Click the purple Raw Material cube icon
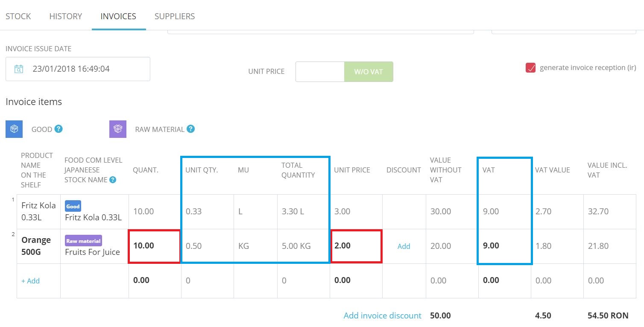Screen dimensions: 644x327 pos(118,129)
